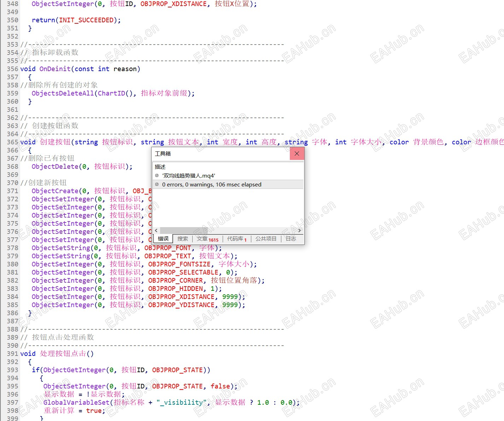Click the OBJPROP_CORNER constant
This screenshot has width=504, height=421.
[176, 281]
